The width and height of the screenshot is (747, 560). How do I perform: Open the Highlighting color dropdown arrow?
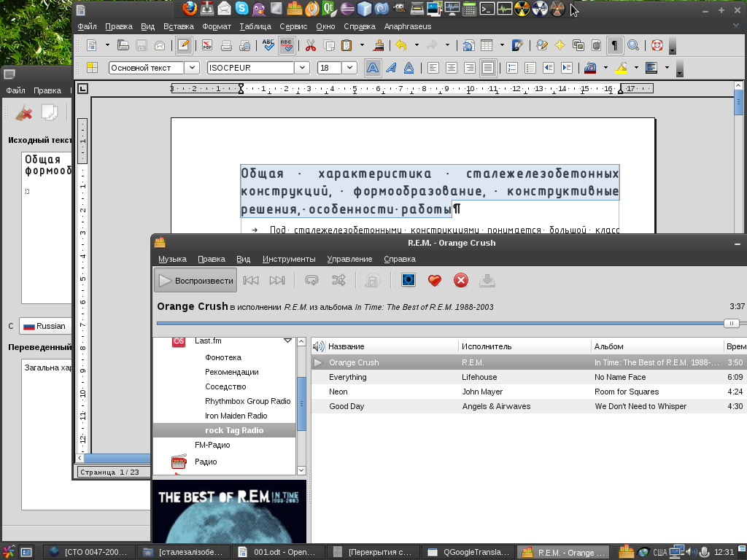coord(636,68)
